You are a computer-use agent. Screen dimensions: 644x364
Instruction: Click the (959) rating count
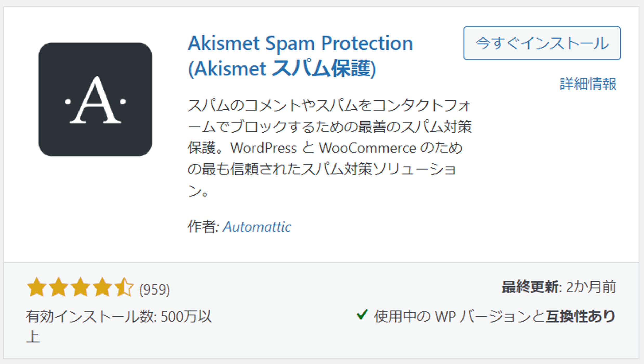tap(155, 289)
